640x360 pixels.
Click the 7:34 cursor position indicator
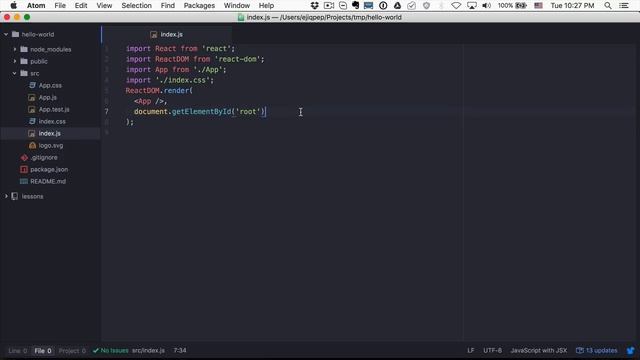pos(180,351)
